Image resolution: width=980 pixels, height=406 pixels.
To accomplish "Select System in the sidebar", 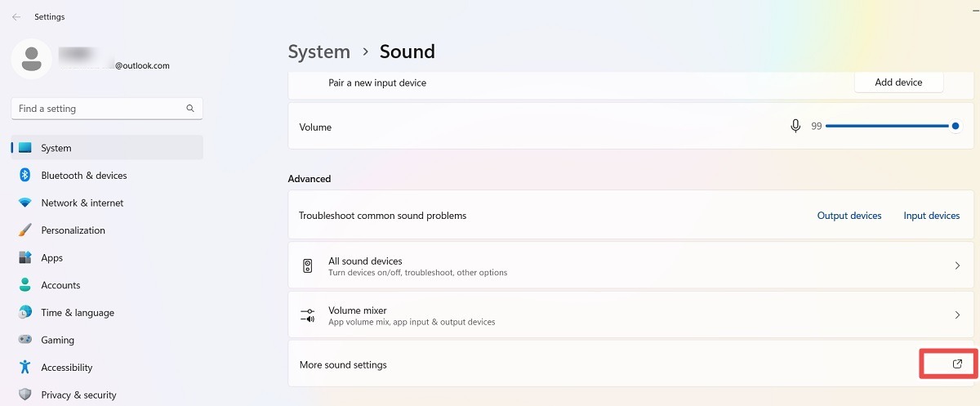I will coord(107,148).
